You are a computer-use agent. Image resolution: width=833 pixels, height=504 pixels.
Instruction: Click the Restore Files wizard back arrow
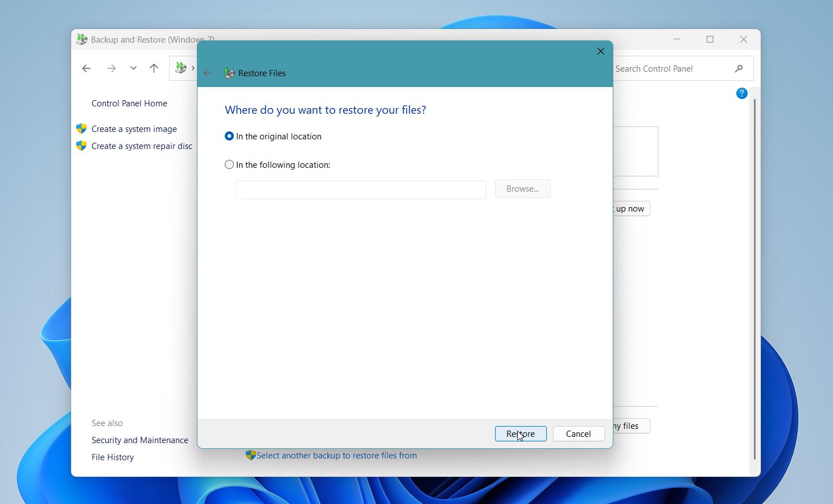(x=208, y=73)
